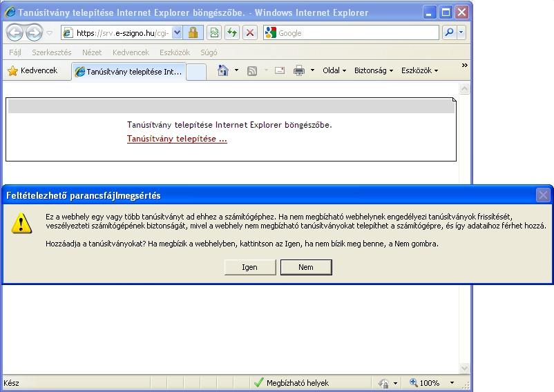Click the page icon in the address bar
The width and height of the screenshot is (554, 392).
click(68, 33)
